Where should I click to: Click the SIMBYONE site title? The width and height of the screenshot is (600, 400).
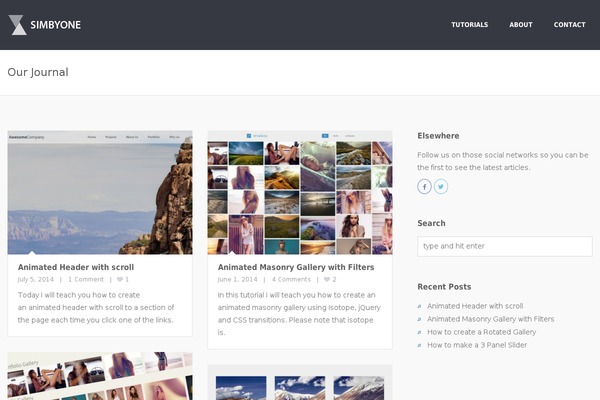tap(55, 25)
